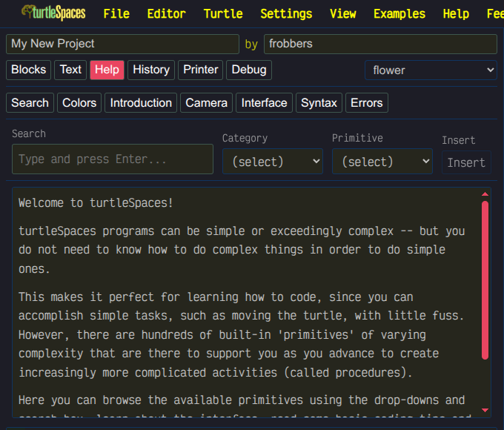The width and height of the screenshot is (504, 430).
Task: Click the red help panel scrollbar
Action: tap(485, 279)
